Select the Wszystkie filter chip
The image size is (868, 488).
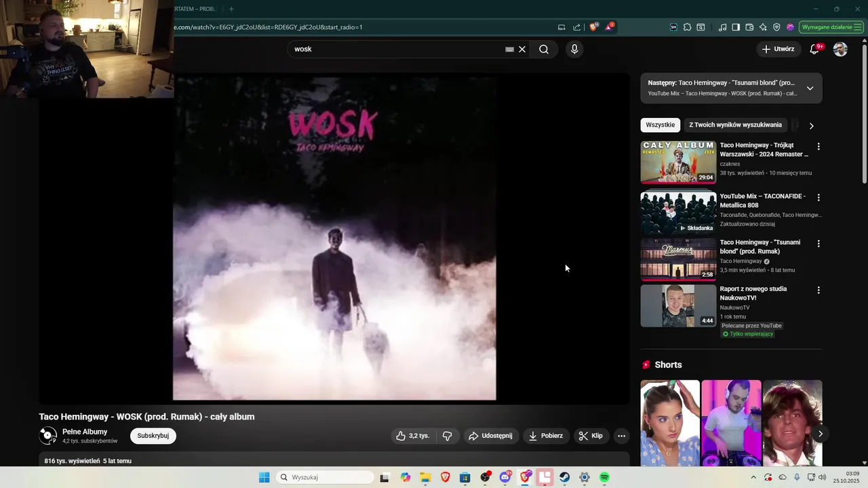(x=660, y=125)
